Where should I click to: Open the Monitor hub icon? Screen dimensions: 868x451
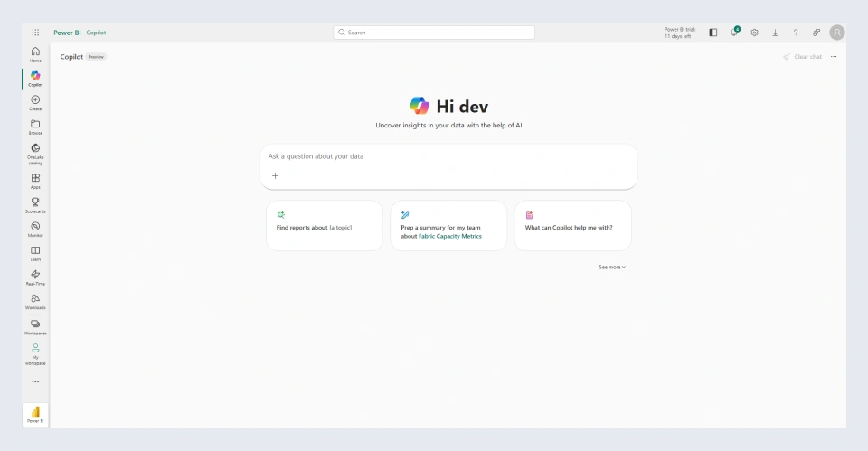[x=35, y=229]
